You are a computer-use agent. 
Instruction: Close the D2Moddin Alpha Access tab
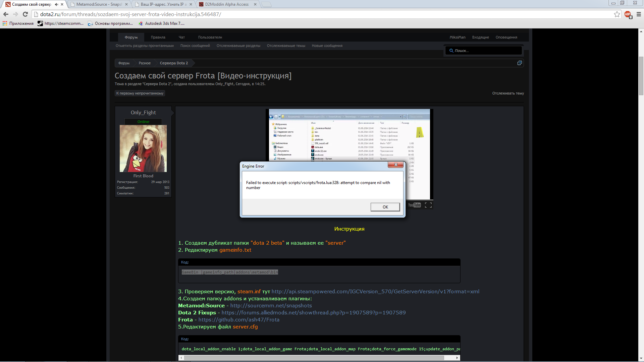tap(255, 4)
